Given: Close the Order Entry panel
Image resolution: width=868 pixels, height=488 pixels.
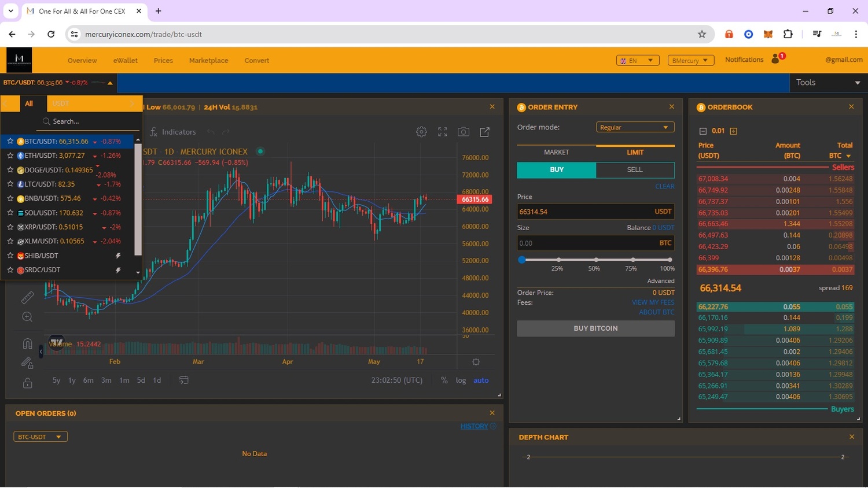Looking at the screenshot, I should tap(672, 107).
